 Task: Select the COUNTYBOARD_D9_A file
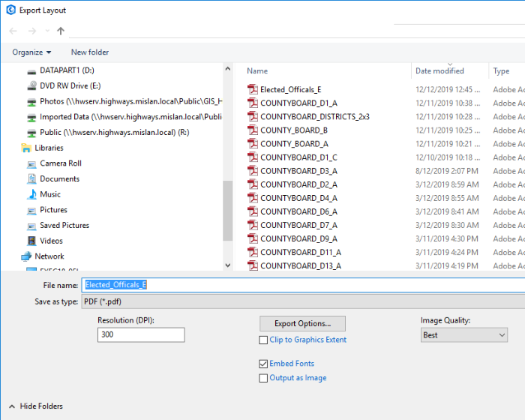[298, 238]
